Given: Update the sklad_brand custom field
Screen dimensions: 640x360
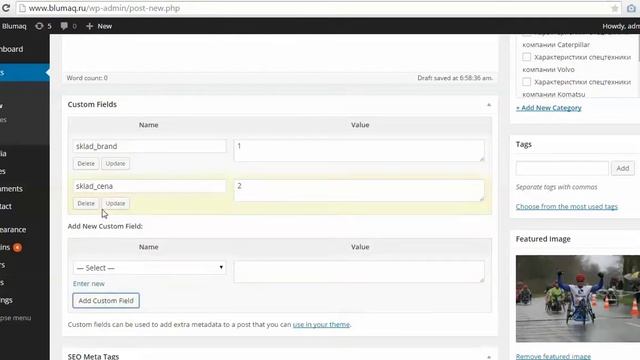Looking at the screenshot, I should (116, 164).
